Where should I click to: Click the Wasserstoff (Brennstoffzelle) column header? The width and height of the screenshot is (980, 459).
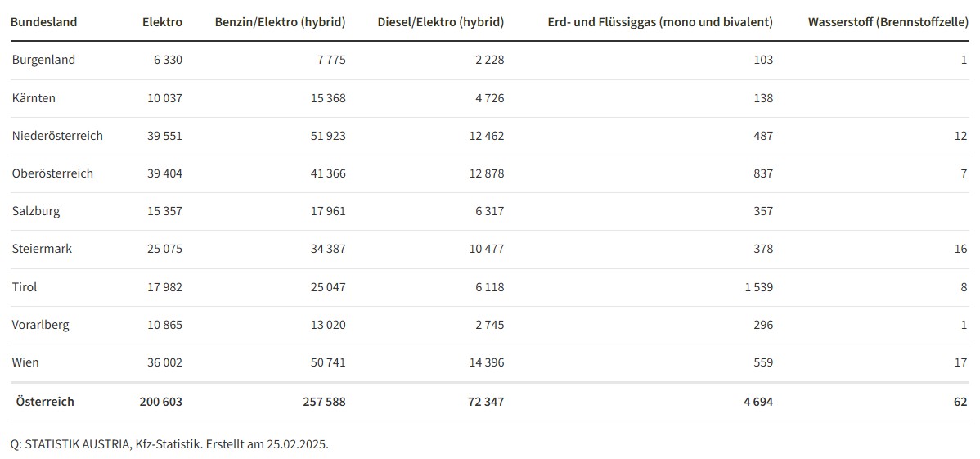(888, 22)
